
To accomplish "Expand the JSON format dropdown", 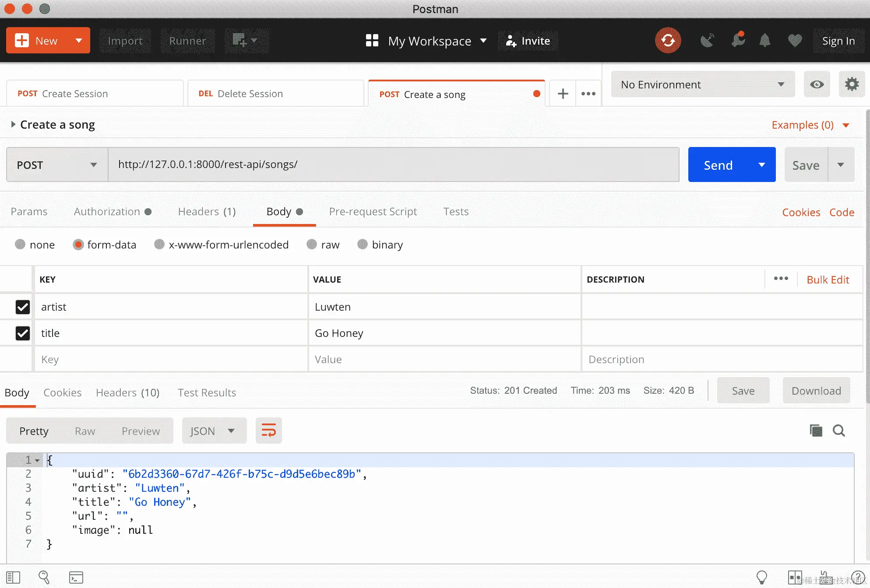I will click(214, 431).
